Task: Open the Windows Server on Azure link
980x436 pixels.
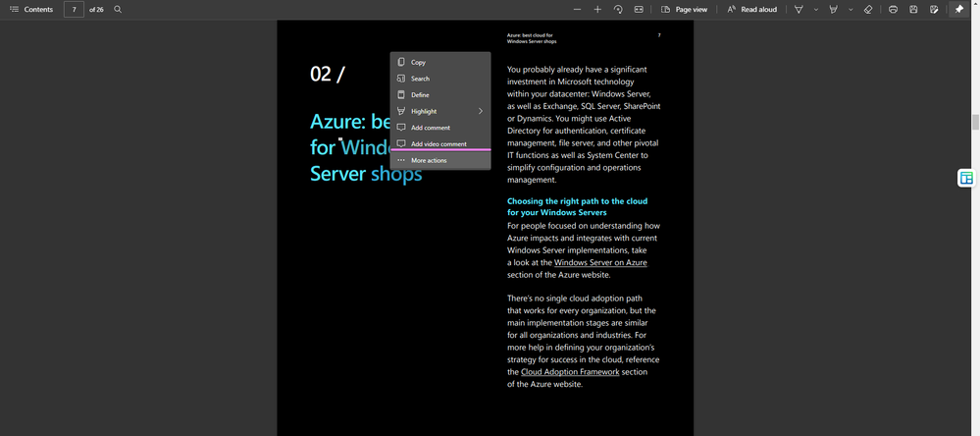Action: click(600, 263)
